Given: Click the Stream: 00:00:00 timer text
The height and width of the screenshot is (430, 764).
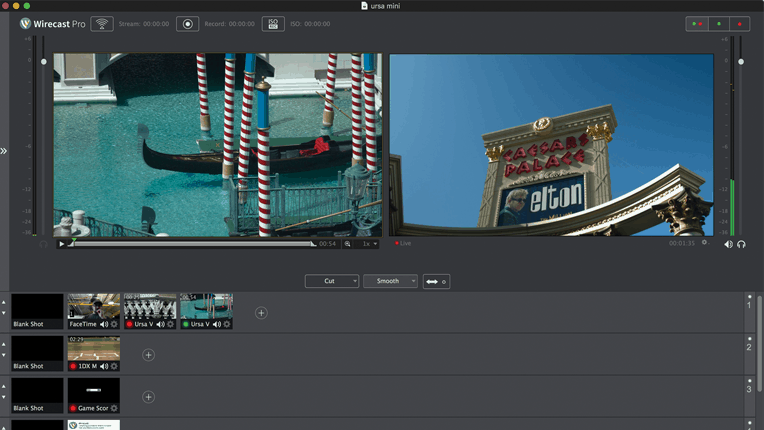Looking at the screenshot, I should coord(144,24).
